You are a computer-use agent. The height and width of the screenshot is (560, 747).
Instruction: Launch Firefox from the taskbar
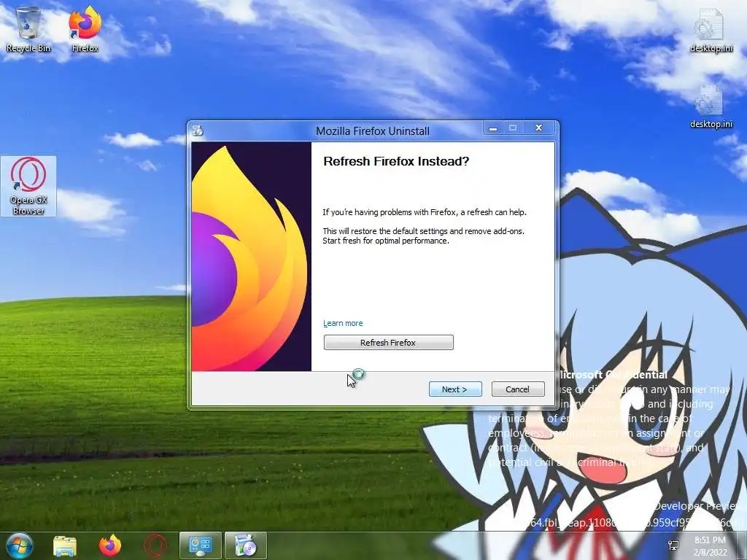click(x=110, y=545)
